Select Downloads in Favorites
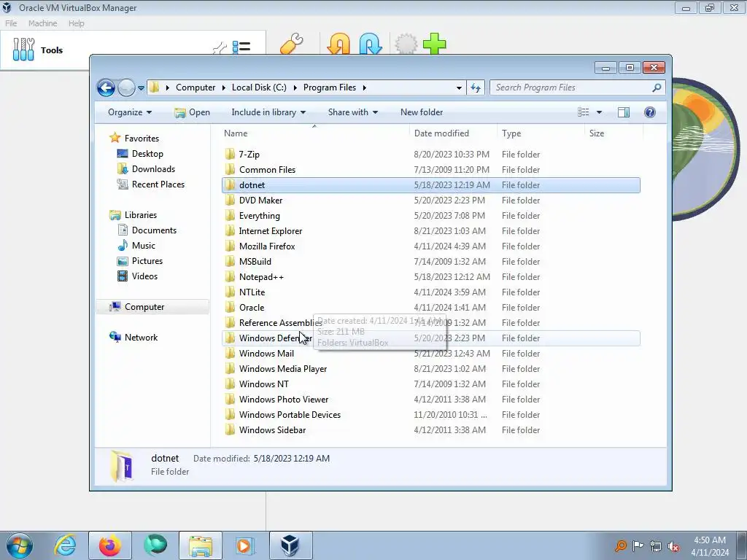This screenshot has width=747, height=560. coord(153,169)
